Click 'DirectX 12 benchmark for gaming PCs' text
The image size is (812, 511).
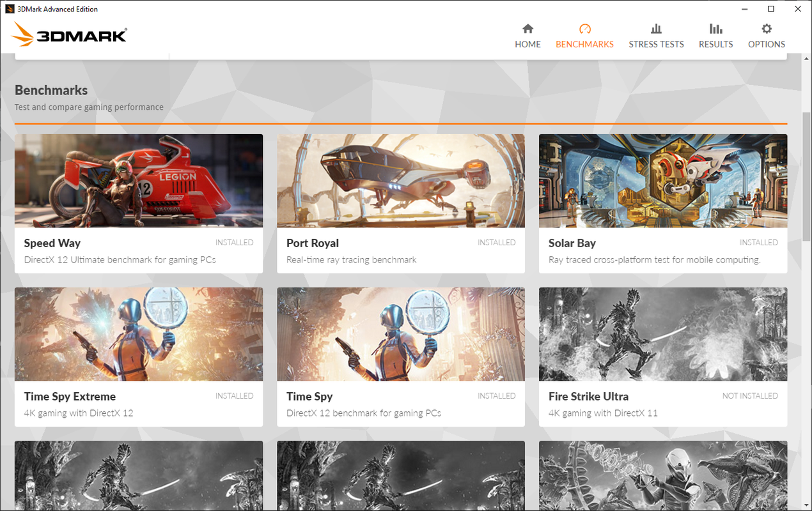click(364, 413)
